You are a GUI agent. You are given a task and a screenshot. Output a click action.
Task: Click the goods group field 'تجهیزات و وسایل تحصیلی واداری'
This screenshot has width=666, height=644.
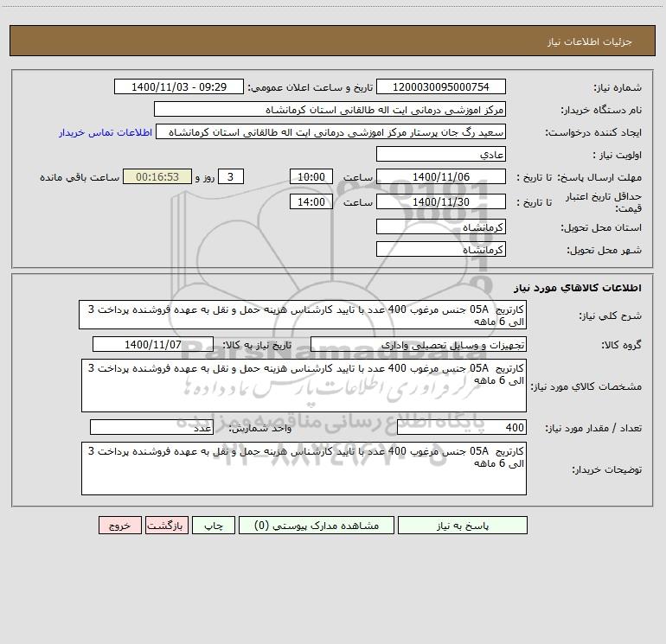pos(419,344)
